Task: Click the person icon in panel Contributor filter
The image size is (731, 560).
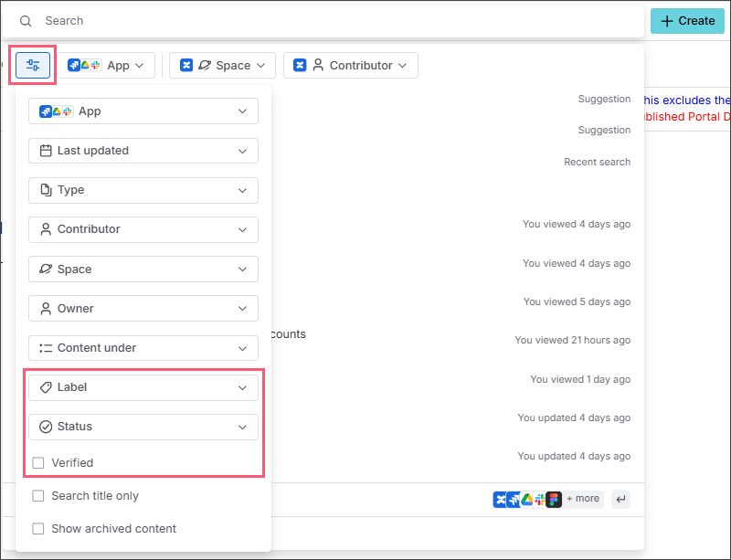Action: 46,229
